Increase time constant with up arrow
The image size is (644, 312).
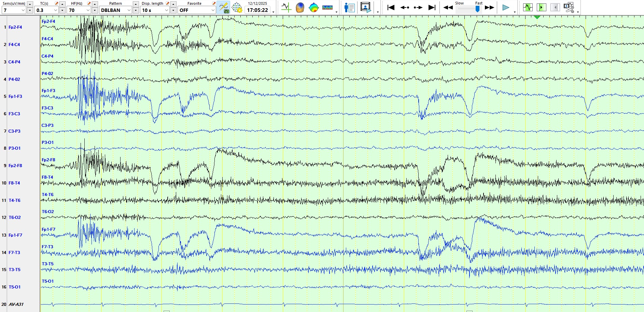pyautogui.click(x=62, y=4)
